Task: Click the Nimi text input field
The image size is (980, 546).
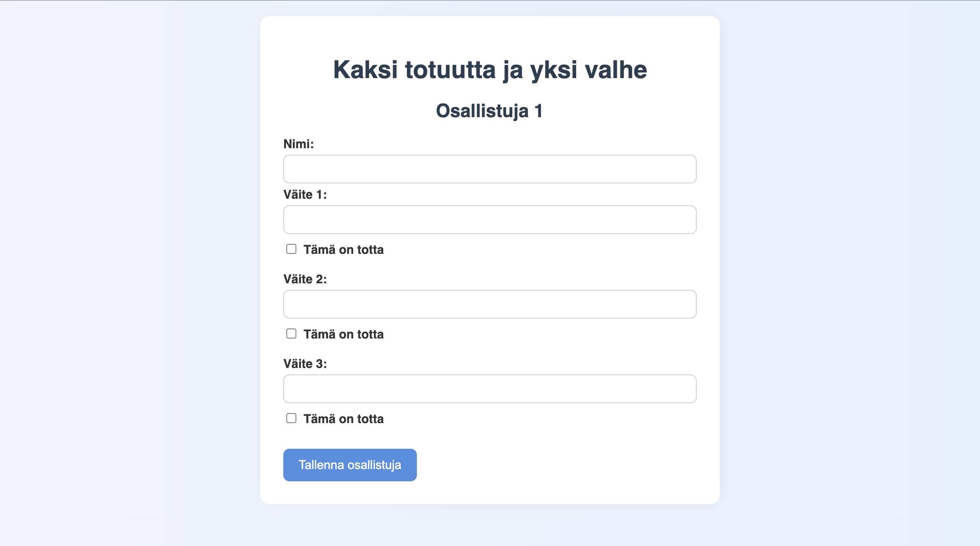Action: (490, 169)
